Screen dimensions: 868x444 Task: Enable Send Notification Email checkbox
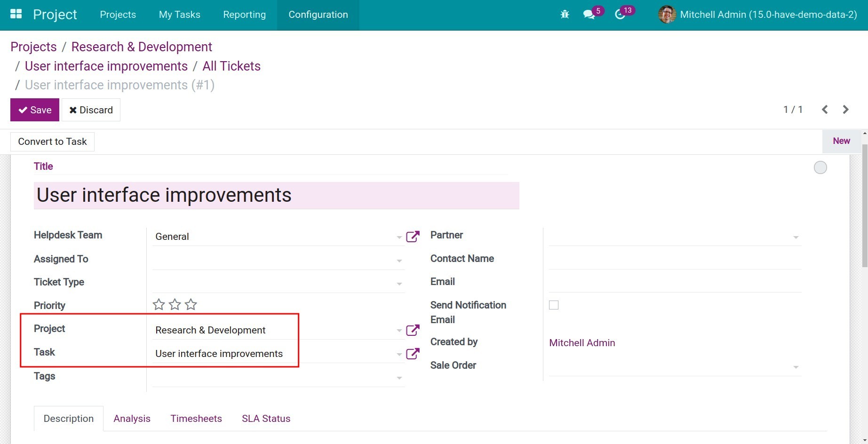tap(554, 305)
